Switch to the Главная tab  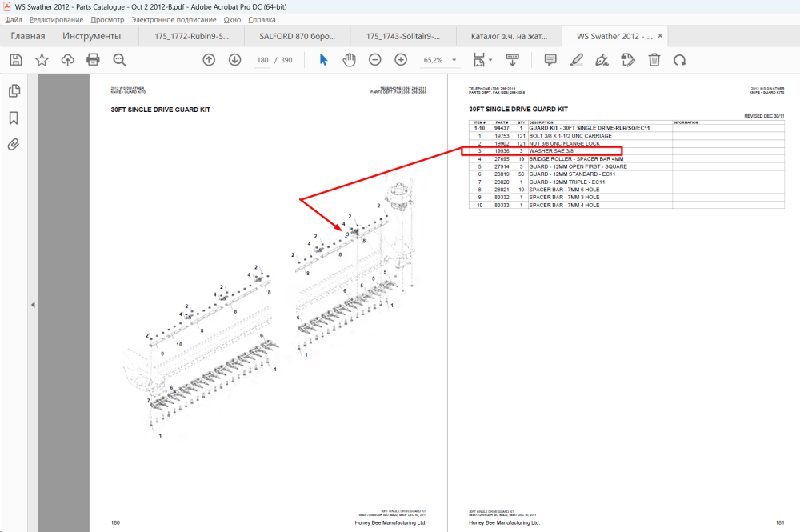coord(28,36)
